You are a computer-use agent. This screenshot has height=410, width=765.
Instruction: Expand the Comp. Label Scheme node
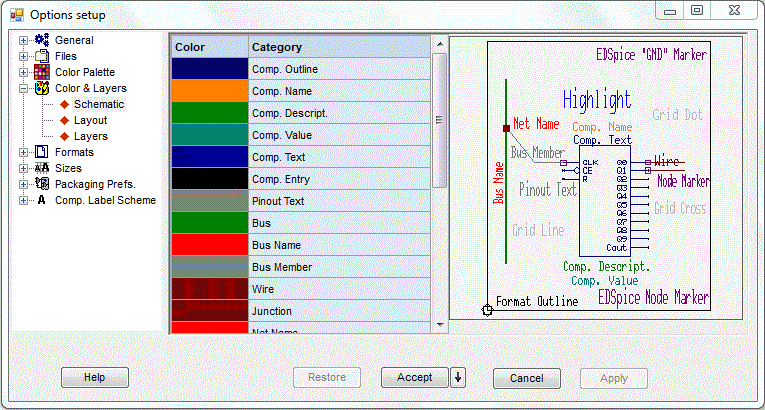(x=23, y=201)
